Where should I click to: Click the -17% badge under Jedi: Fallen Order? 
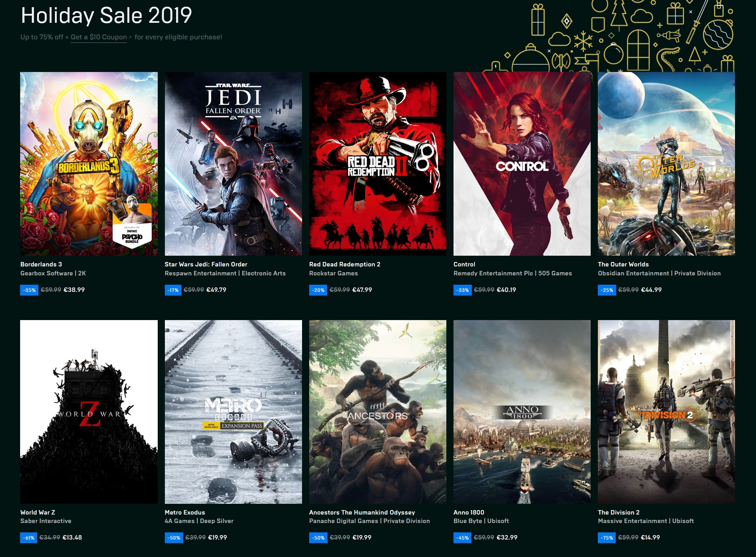click(x=173, y=290)
